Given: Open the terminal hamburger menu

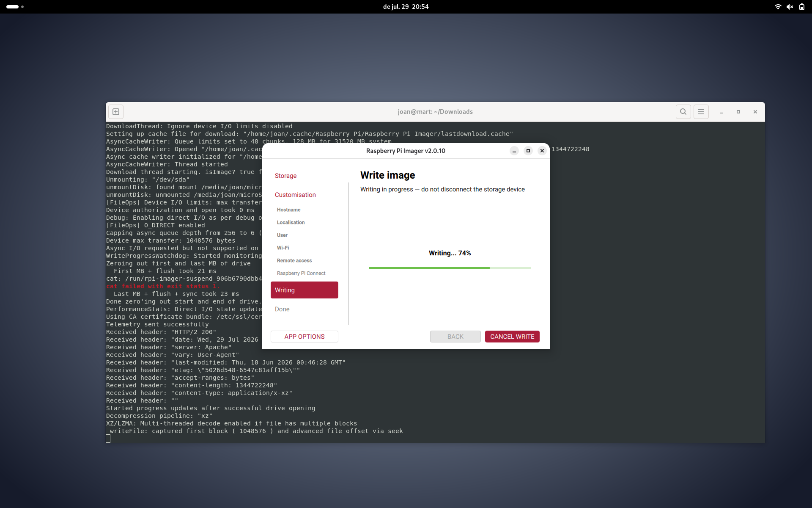Looking at the screenshot, I should (701, 112).
